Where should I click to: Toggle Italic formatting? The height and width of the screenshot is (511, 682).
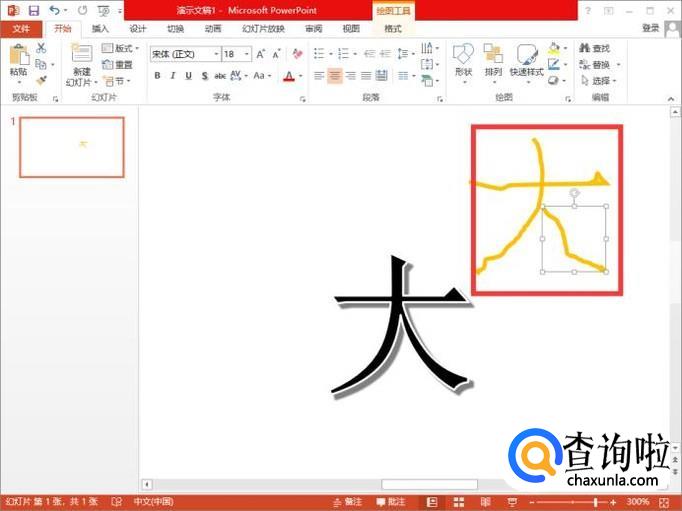(173, 76)
